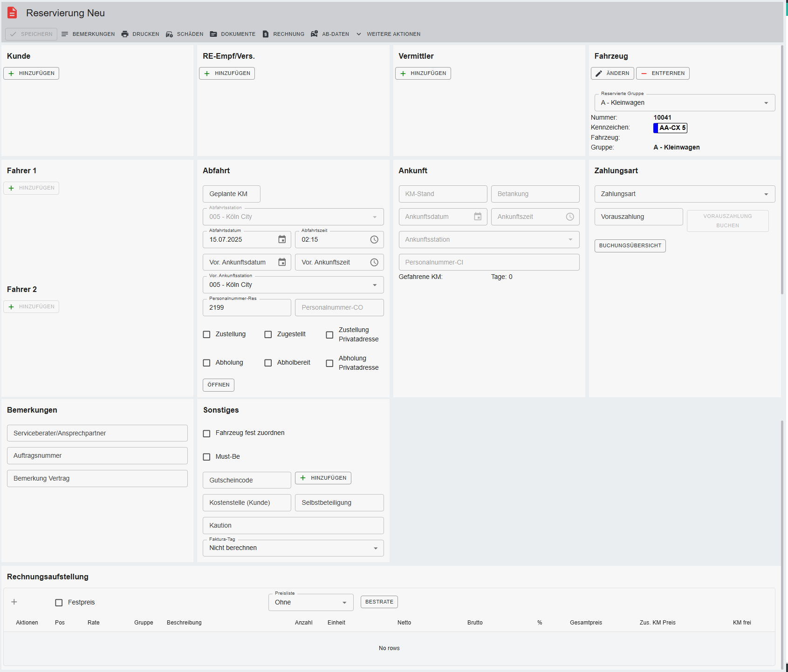The width and height of the screenshot is (788, 672).
Task: Click into the Auftragsnummer input field
Action: pos(97,456)
